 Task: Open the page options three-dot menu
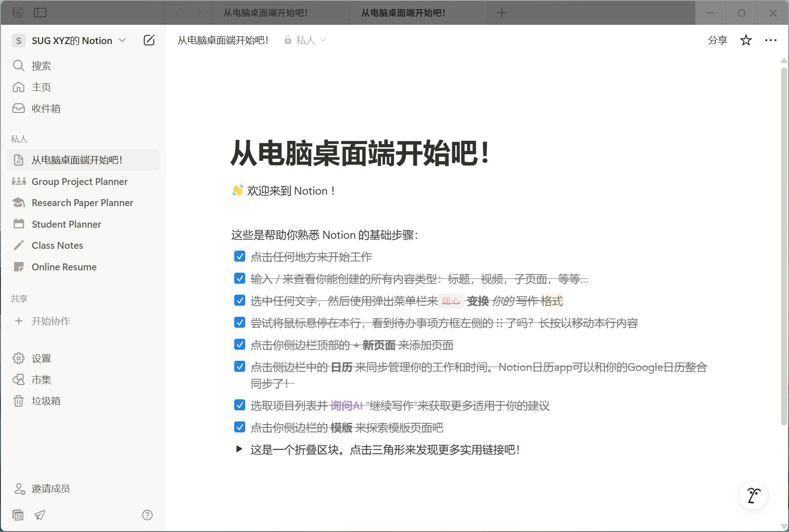(771, 40)
